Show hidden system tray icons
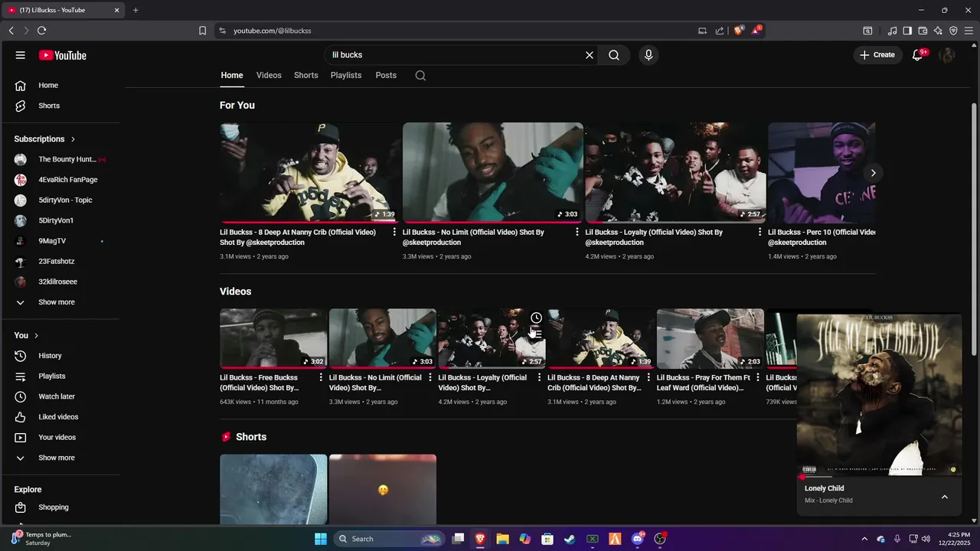The image size is (980, 551). coord(864,539)
